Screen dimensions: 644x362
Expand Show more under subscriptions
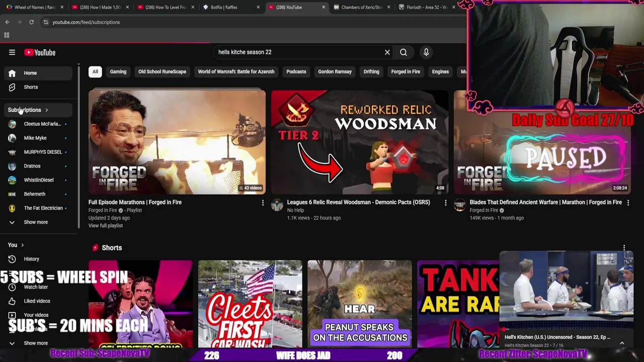[x=38, y=222]
